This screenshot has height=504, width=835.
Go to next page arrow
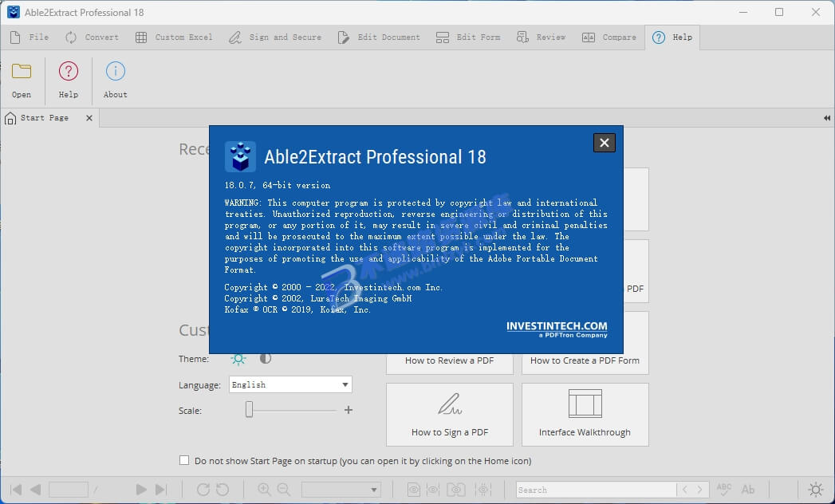[140, 490]
